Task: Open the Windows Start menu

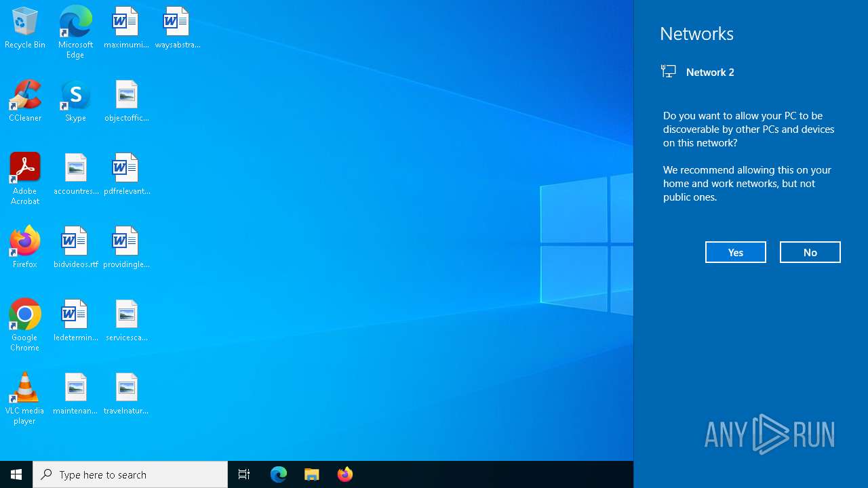Action: pyautogui.click(x=16, y=474)
